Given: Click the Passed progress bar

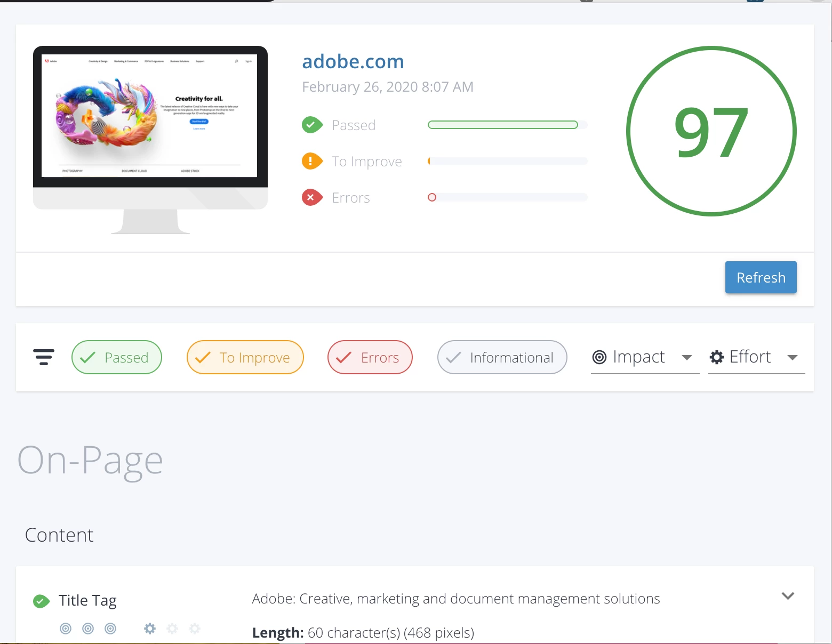Looking at the screenshot, I should click(x=508, y=125).
